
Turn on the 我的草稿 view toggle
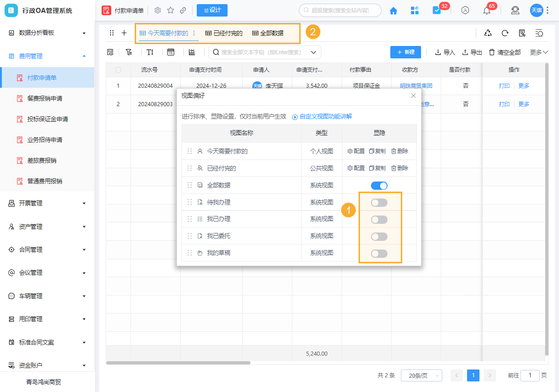pos(379,253)
